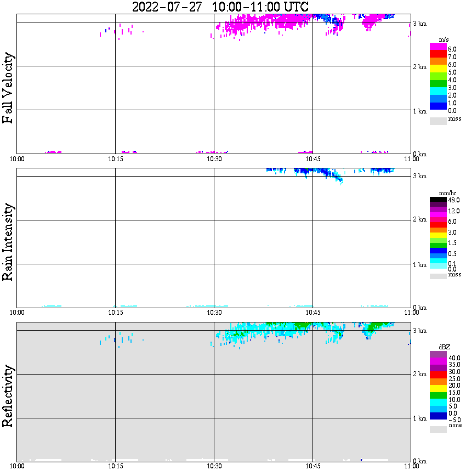This screenshot has width=466, height=476.
Task: Select the orange swatch in the Fall Velocity legend
Action: tap(438, 61)
